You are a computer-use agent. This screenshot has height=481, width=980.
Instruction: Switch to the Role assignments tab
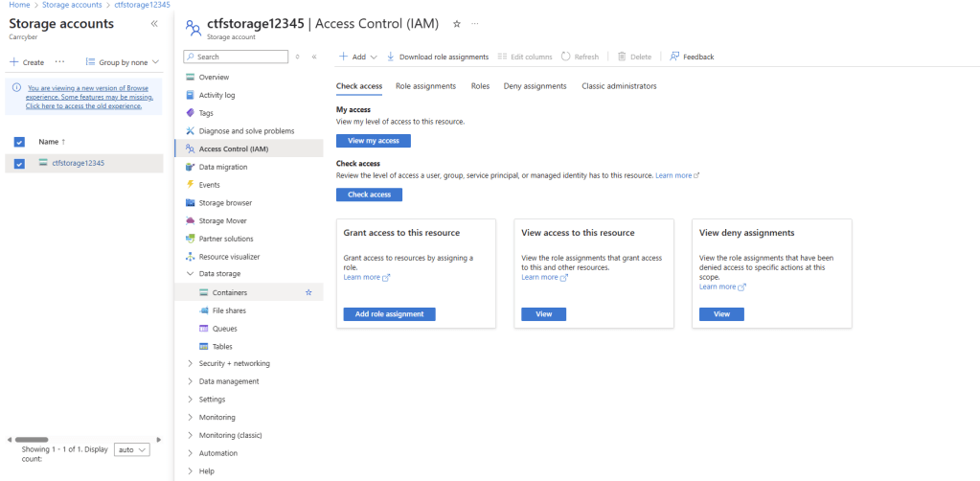pyautogui.click(x=425, y=86)
